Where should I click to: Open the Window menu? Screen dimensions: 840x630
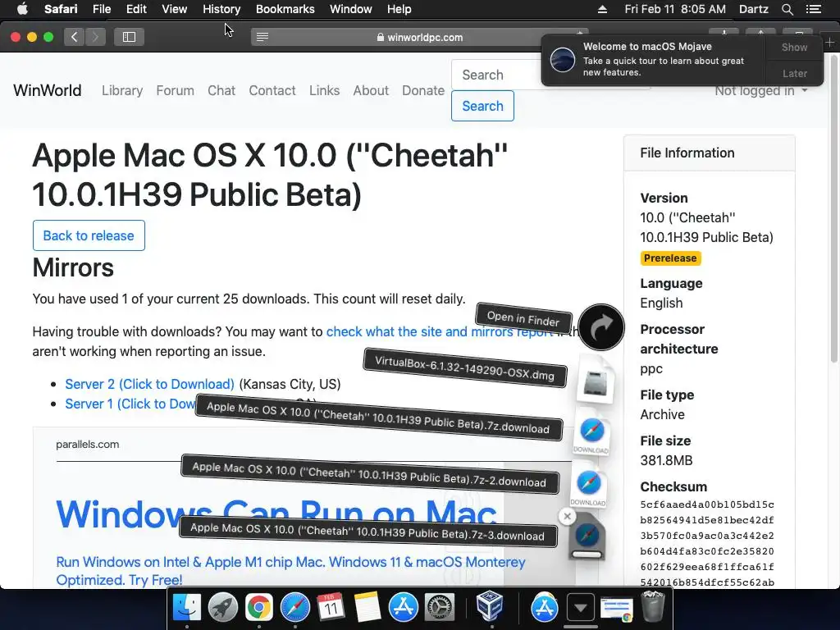351,9
